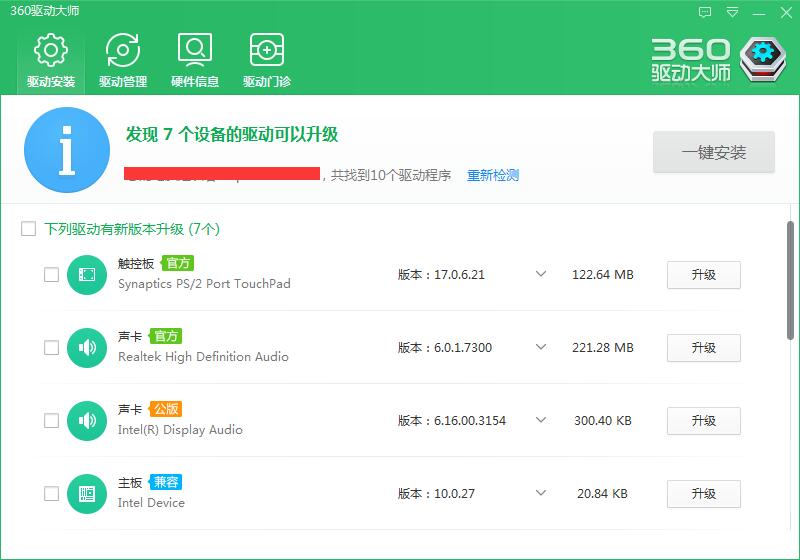The width and height of the screenshot is (800, 560).
Task: Expand version list for 6.16.00.3154
Action: point(541,420)
